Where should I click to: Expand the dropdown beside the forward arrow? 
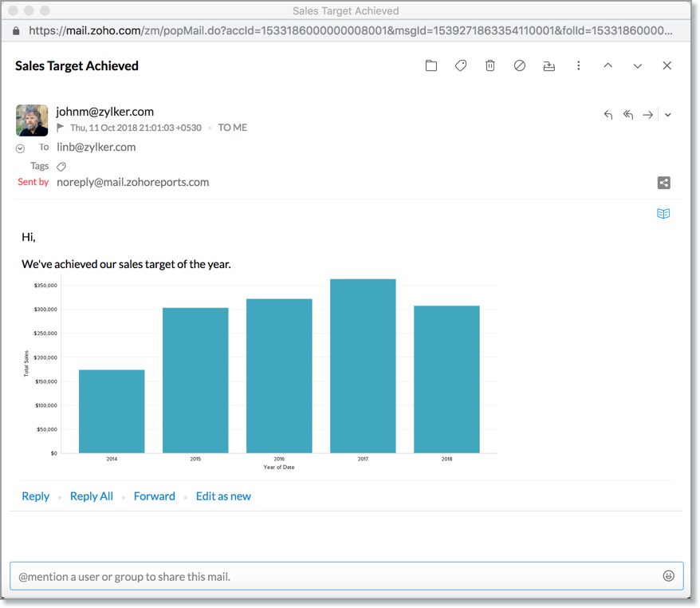click(x=668, y=115)
